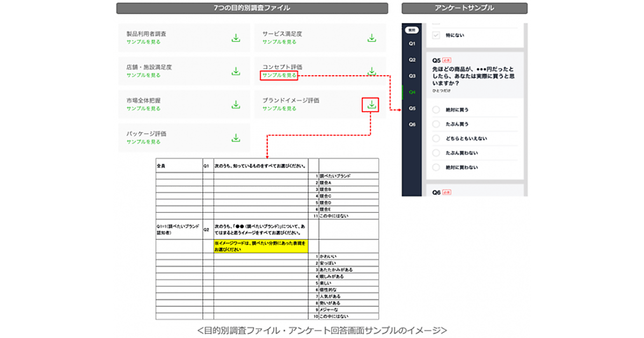Download the パッケージ評価 file
Image resolution: width=644 pixels, height=338 pixels.
236,138
